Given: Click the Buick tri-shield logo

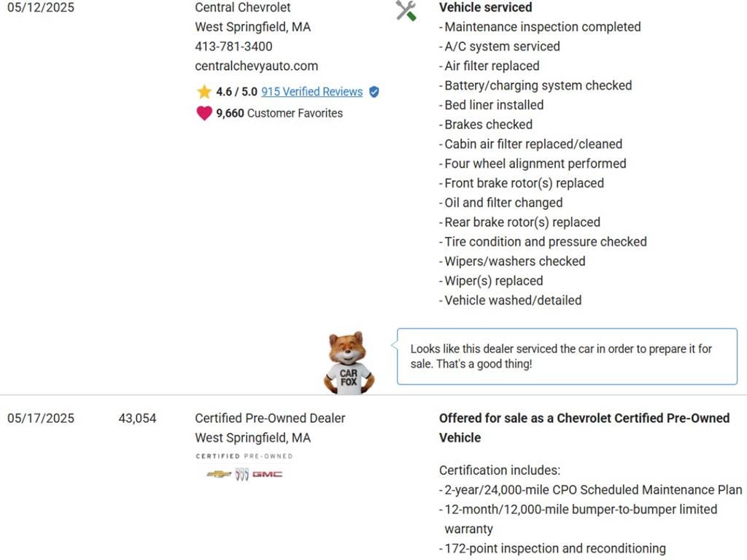Looking at the screenshot, I should [x=242, y=475].
